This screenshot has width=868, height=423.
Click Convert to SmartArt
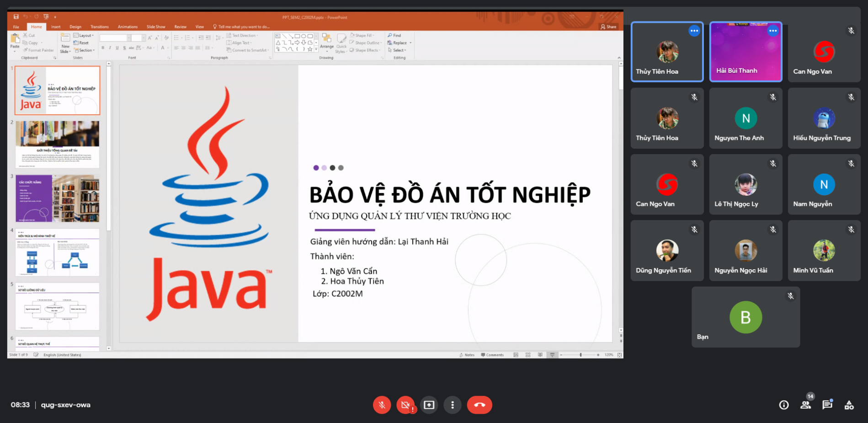[247, 50]
